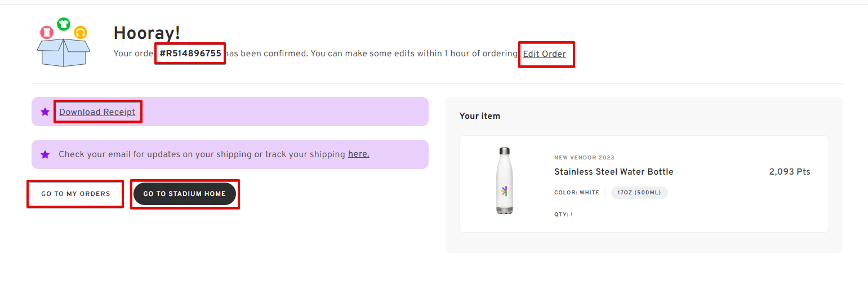Select the 17OZ (500ML) size pill

click(639, 193)
